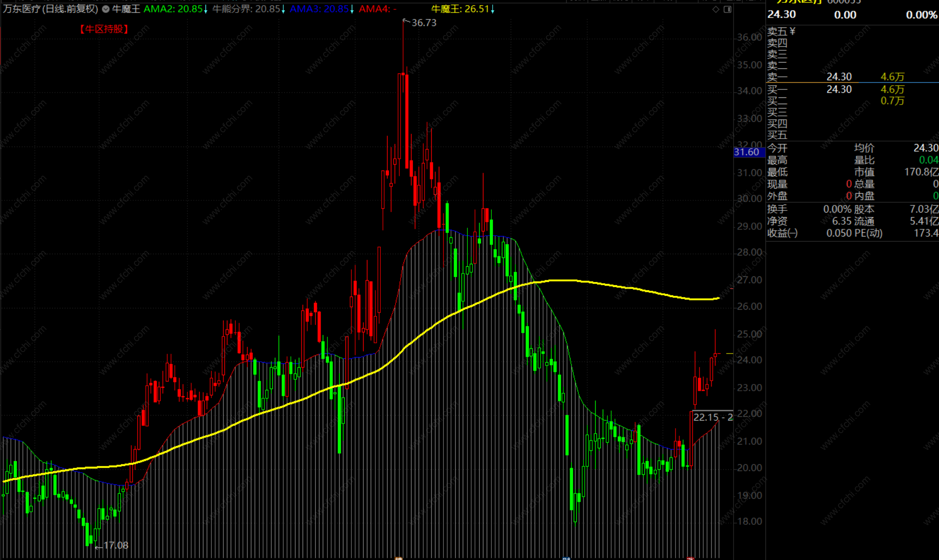
Task: Click the diamond icon at chart top-right
Action: (716, 9)
